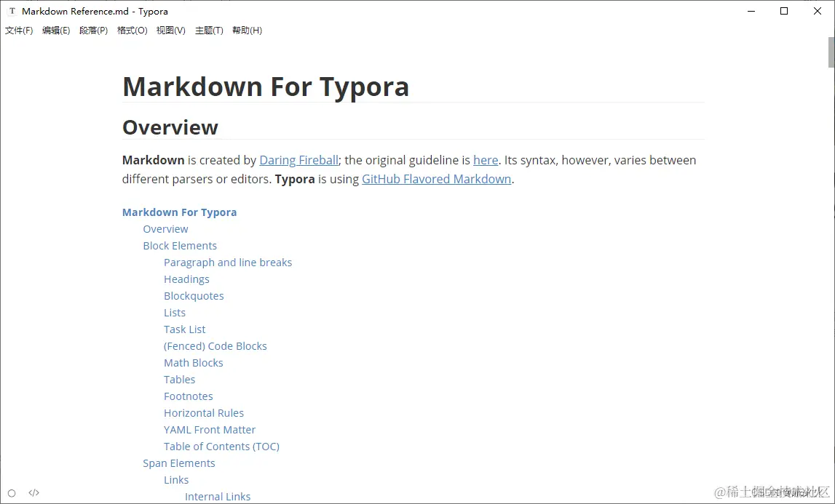Place cursor in the Overview heading
The width and height of the screenshot is (835, 504).
tap(170, 128)
